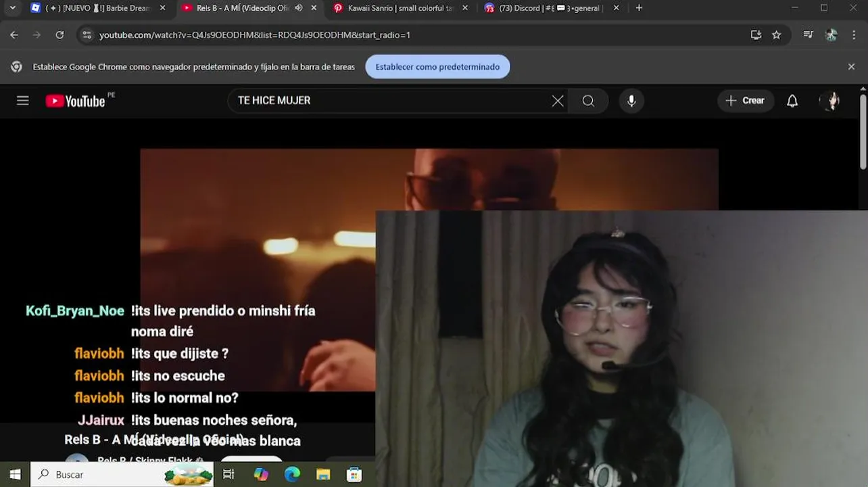Click Establecer como predeterminado button

pyautogui.click(x=437, y=67)
